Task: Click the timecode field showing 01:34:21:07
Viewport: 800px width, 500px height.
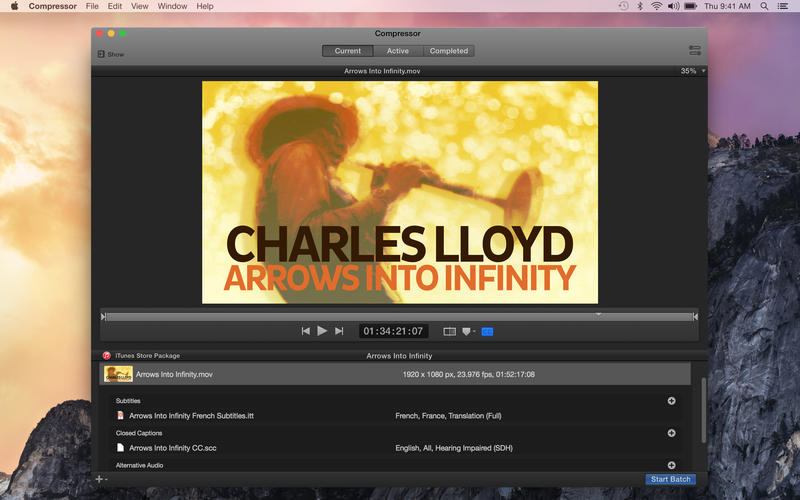Action: point(394,331)
